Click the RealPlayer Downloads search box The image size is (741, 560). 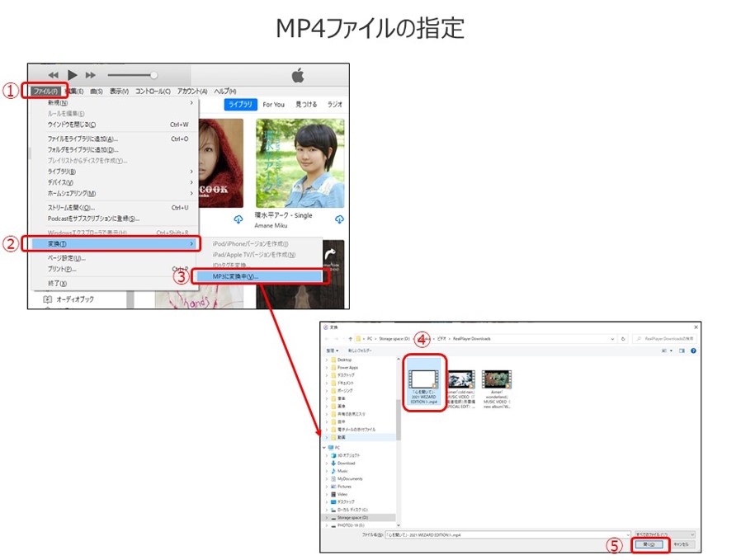664,339
